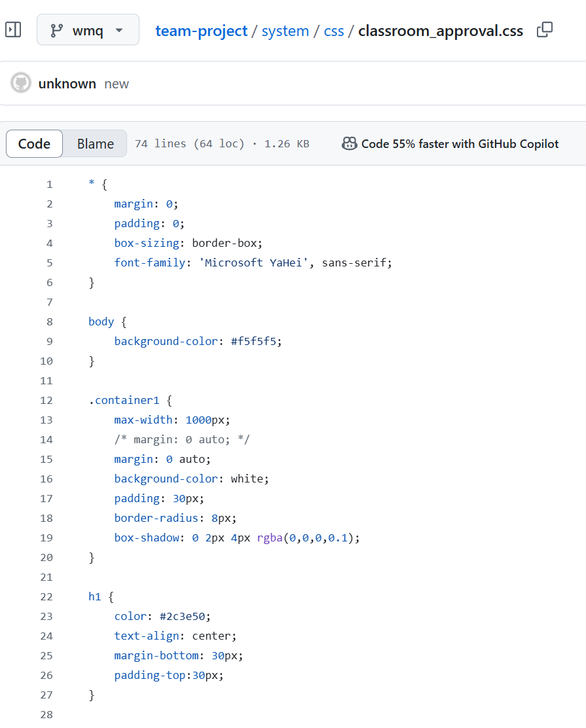
Task: Click the unknown author name
Action: [x=67, y=84]
